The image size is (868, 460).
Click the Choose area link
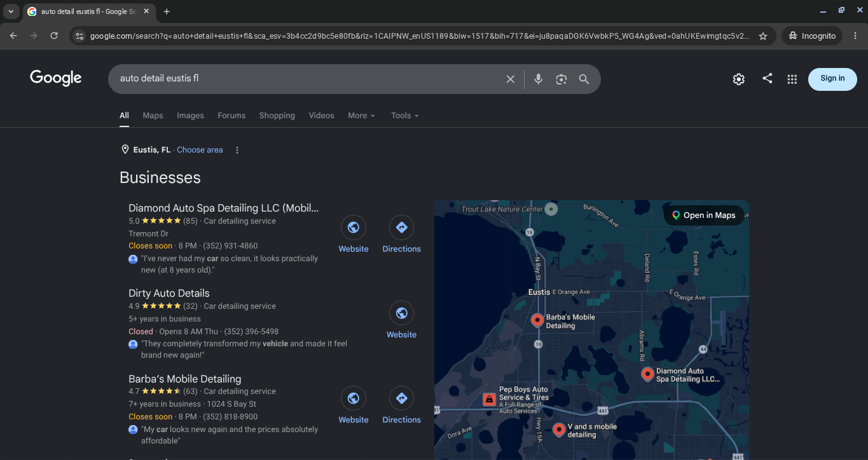coord(200,150)
